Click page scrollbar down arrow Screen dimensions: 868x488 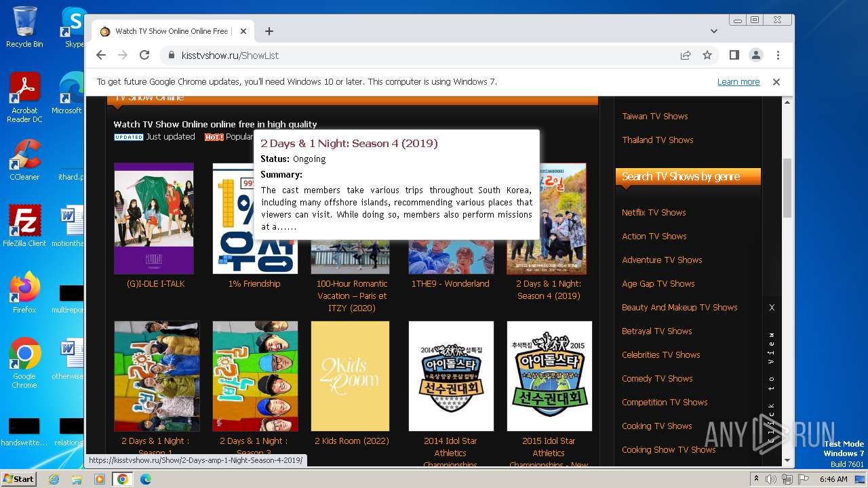tap(787, 460)
